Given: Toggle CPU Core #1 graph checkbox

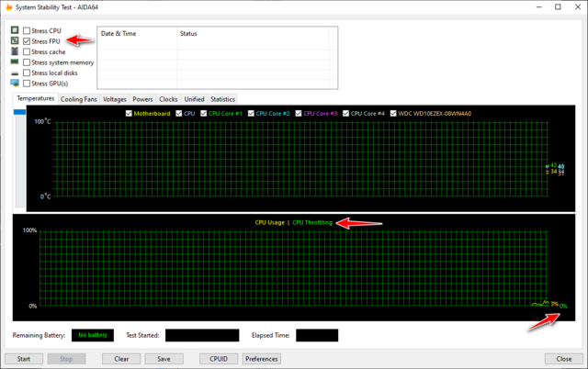Looking at the screenshot, I should [x=204, y=114].
